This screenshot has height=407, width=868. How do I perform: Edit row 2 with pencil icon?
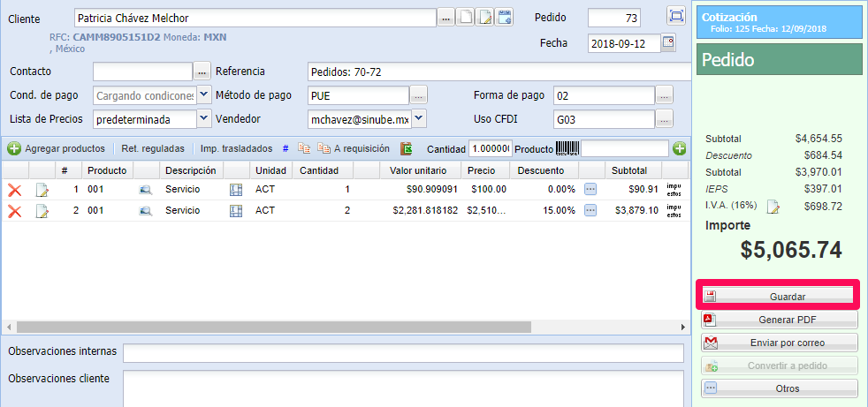(42, 211)
